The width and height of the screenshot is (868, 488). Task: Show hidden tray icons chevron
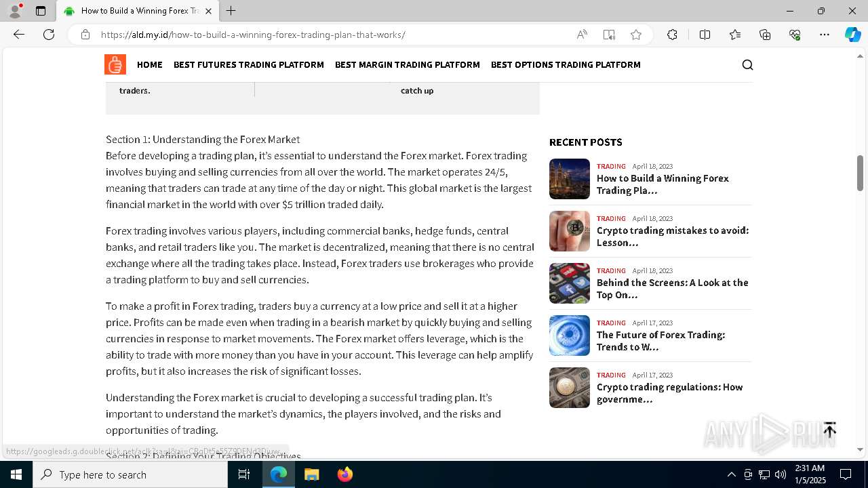point(731,474)
